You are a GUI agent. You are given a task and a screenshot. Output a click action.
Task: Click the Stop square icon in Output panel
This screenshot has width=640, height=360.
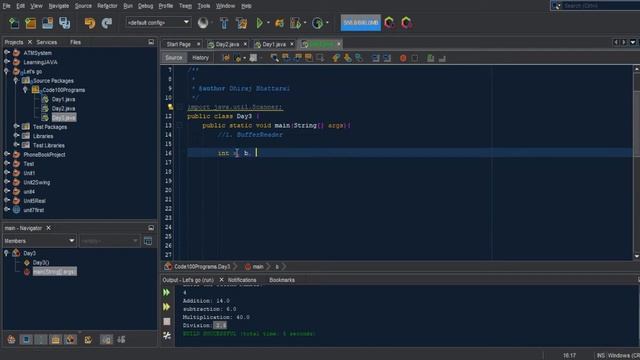pos(167,321)
